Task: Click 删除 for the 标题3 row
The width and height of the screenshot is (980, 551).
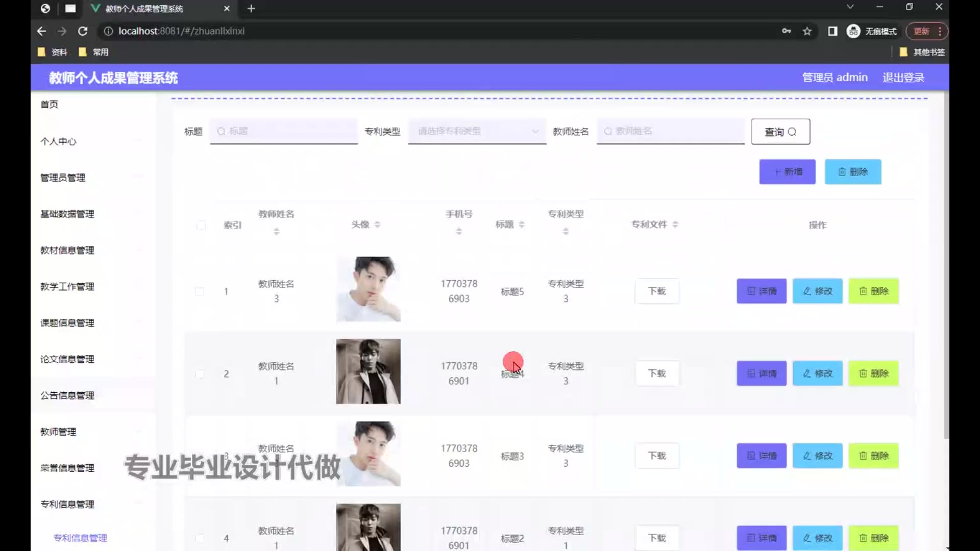Action: click(874, 456)
